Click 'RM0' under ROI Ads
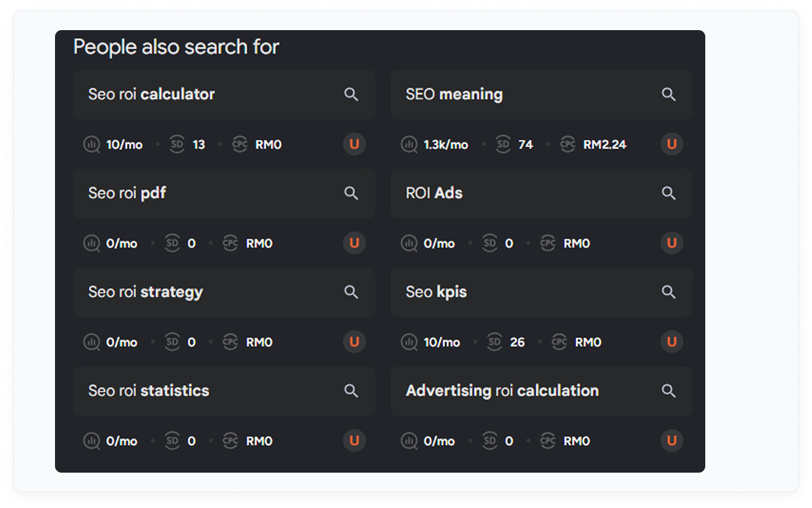 (x=577, y=244)
